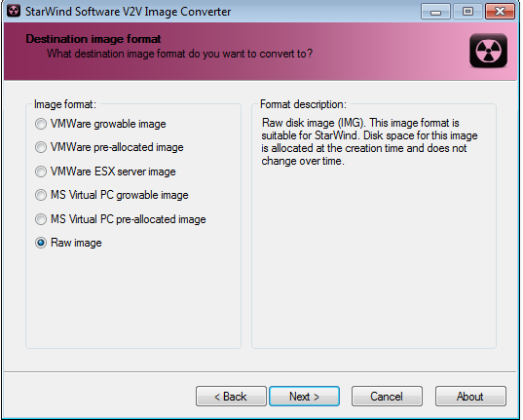523x420 pixels.
Task: Open the About dialog
Action: pyautogui.click(x=470, y=397)
